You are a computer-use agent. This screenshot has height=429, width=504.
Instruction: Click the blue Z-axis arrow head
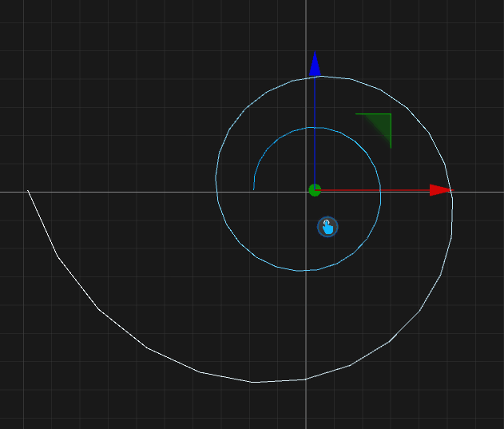coord(315,65)
